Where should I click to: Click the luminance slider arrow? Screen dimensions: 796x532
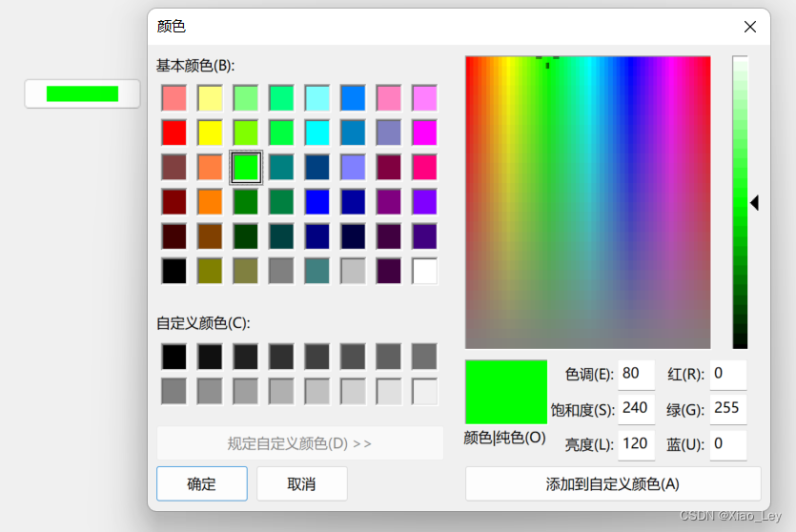tap(755, 202)
